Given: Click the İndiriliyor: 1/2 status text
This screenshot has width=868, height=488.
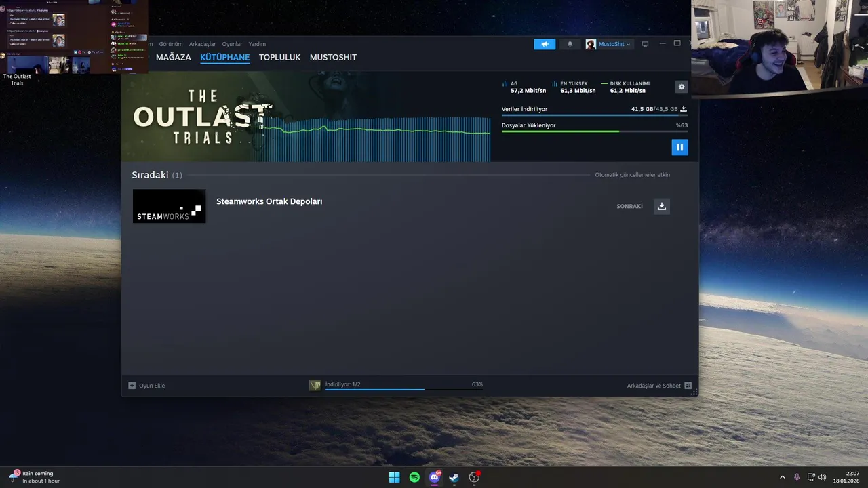Looking at the screenshot, I should [x=342, y=384].
